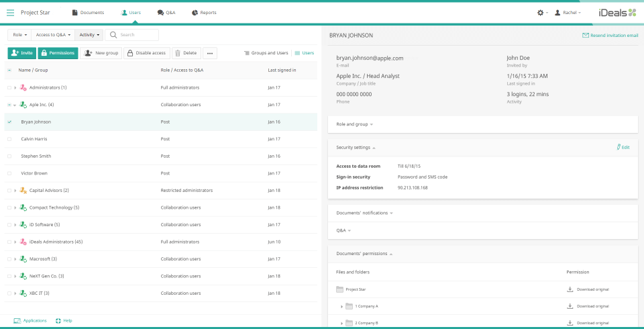
Task: Switch to Groups and Users view
Action: [266, 53]
